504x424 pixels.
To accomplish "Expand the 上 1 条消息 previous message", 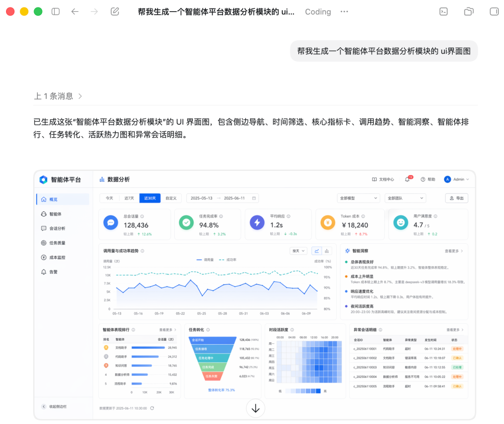I will 58,96.
